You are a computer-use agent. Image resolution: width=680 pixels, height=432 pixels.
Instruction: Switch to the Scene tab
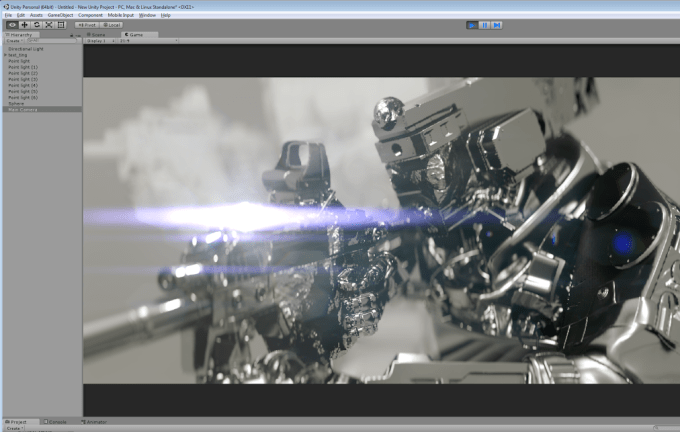pyautogui.click(x=99, y=34)
